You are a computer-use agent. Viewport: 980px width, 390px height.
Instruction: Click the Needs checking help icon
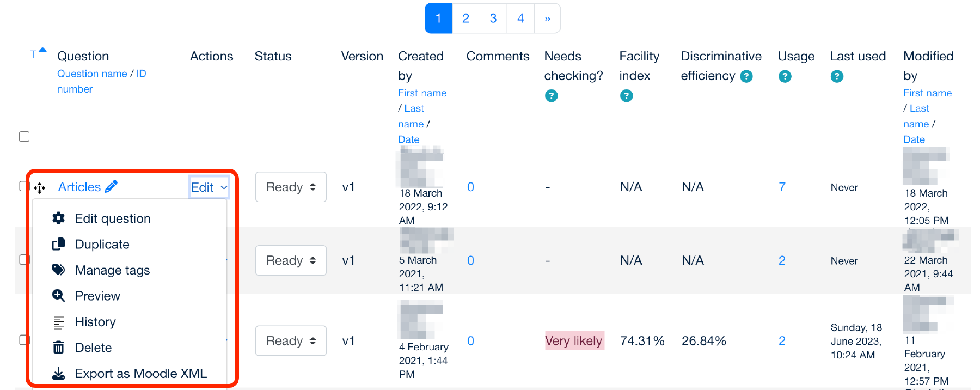pos(551,96)
